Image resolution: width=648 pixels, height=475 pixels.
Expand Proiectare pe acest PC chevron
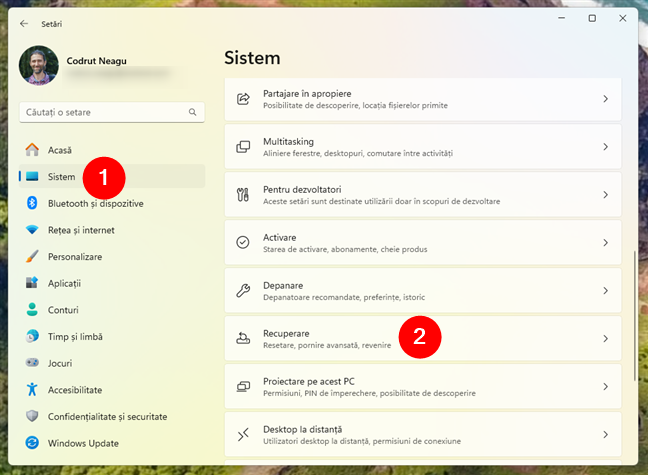pos(605,387)
